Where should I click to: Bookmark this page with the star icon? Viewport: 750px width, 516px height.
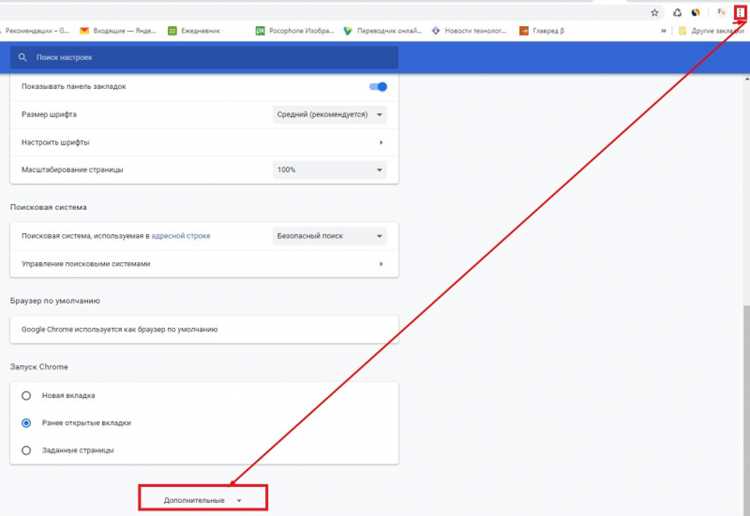coord(655,13)
